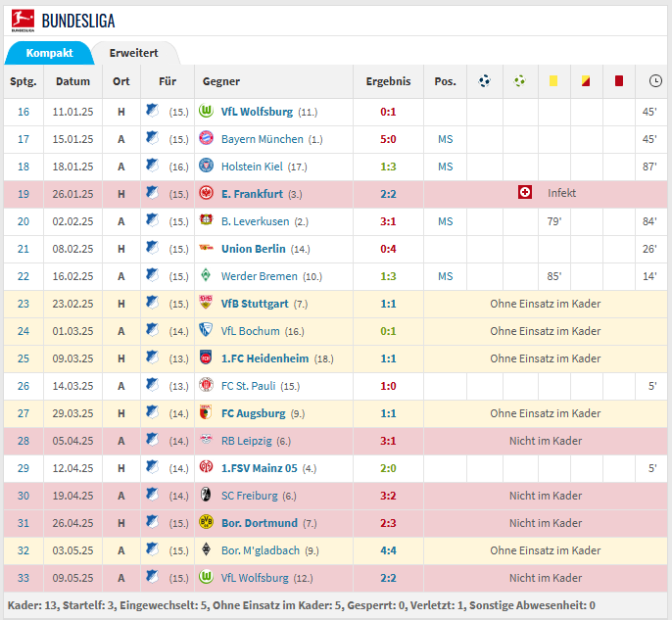Open the Holstein Kiel team link

point(252,167)
